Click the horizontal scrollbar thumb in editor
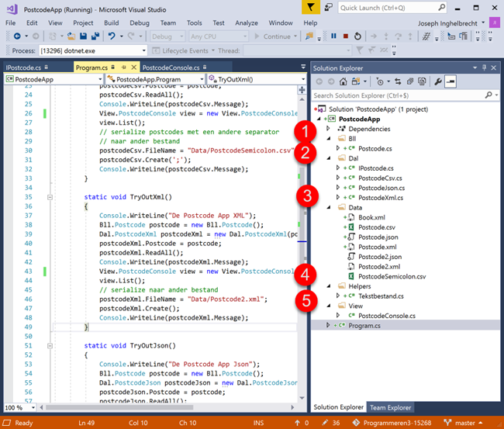The image size is (504, 429). click(119, 407)
